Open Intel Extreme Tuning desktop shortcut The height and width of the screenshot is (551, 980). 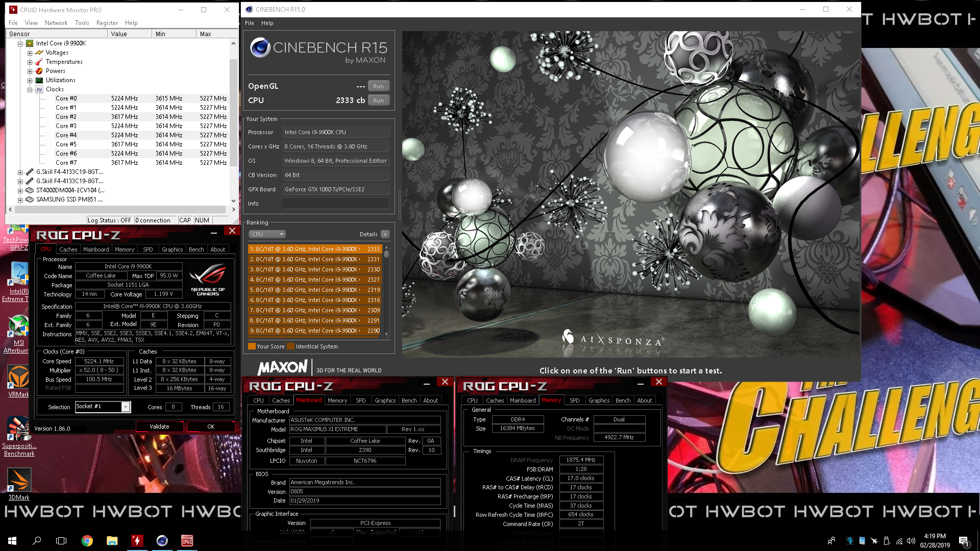18,282
